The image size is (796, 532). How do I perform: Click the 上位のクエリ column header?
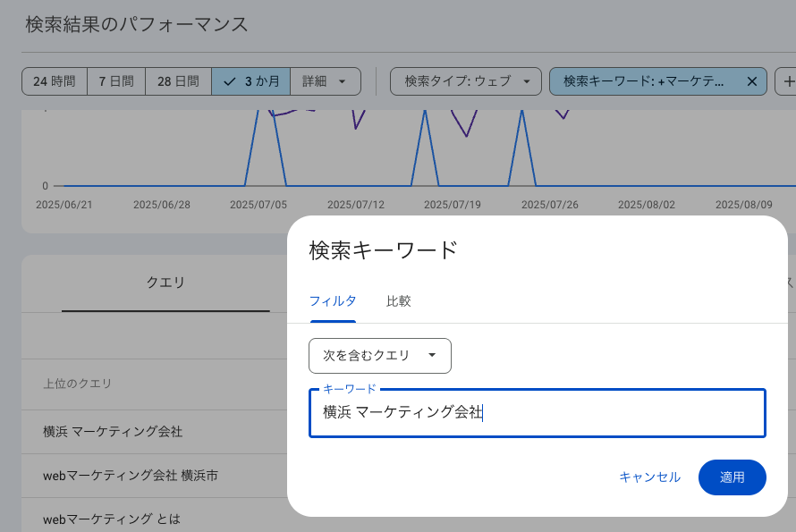pyautogui.click(x=78, y=384)
